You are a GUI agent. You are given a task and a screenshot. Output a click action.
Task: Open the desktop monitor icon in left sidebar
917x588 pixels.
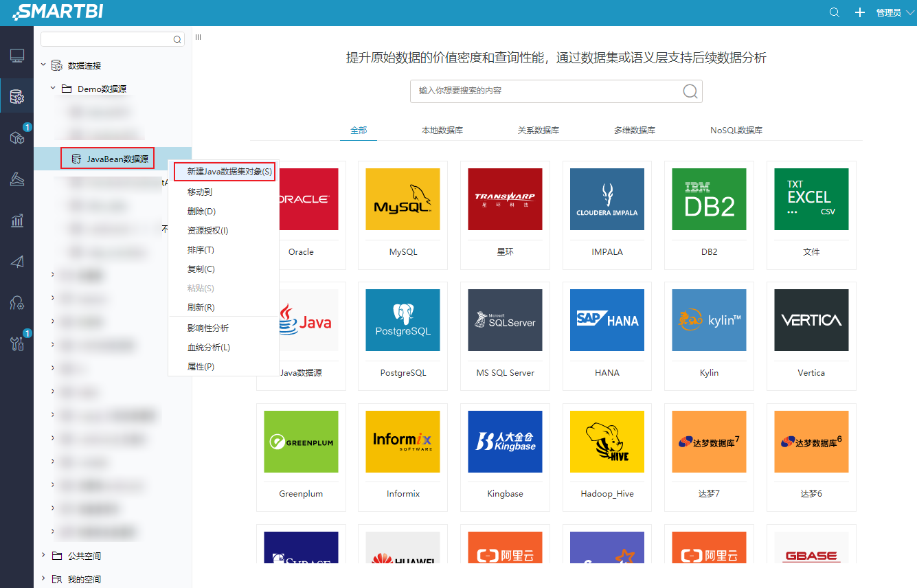(17, 56)
